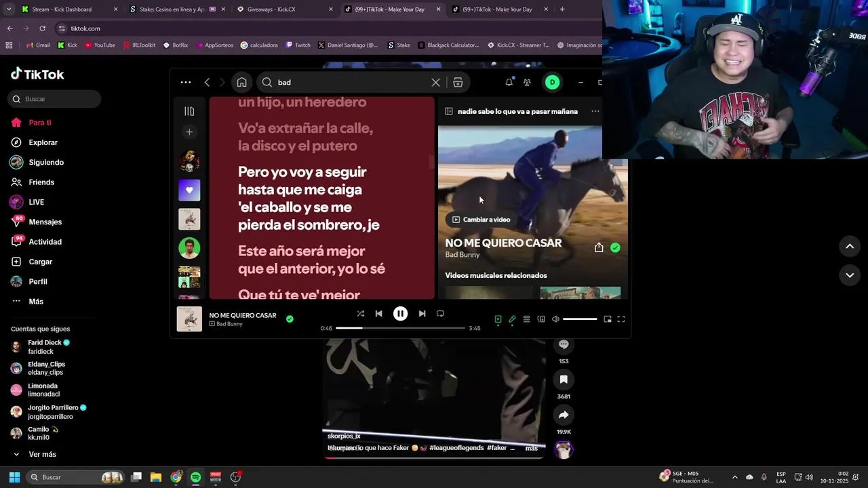Open Now Playing panel more options
Screen dimensions: 868x488
[x=595, y=111]
